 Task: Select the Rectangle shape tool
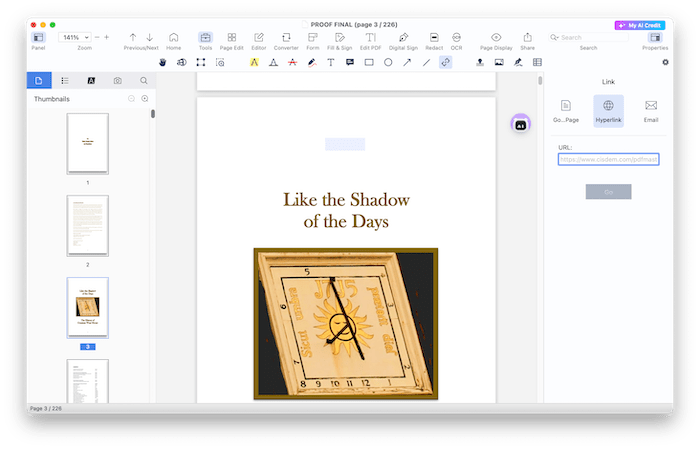(x=369, y=62)
